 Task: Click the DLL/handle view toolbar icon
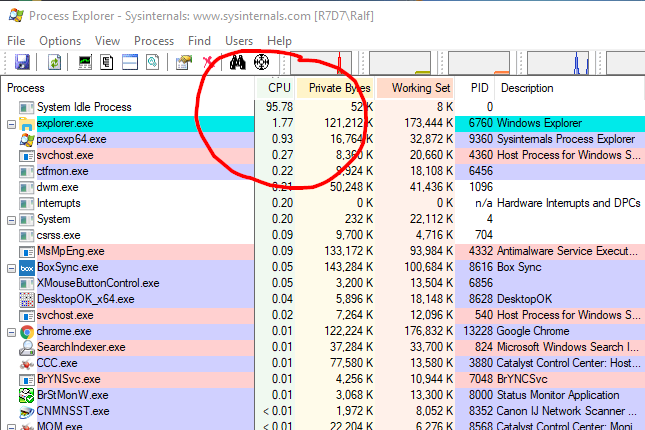point(152,63)
